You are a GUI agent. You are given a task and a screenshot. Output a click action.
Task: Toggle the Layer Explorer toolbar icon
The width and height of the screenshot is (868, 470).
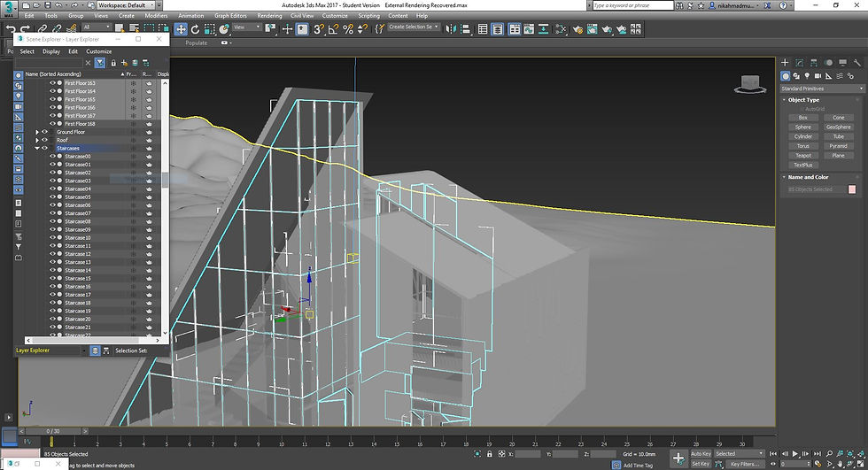[x=498, y=28]
